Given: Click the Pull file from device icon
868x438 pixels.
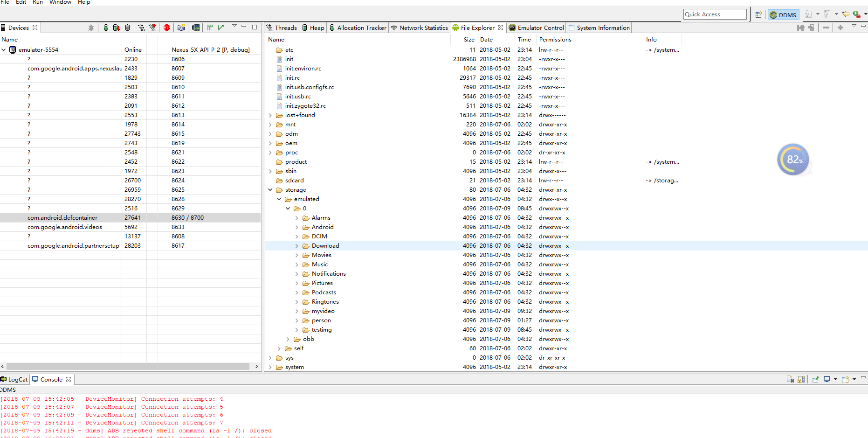Looking at the screenshot, I should (x=800, y=28).
